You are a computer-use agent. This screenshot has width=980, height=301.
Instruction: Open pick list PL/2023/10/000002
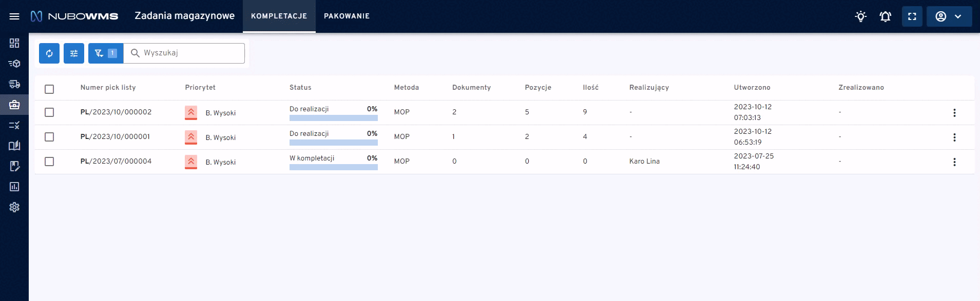click(x=116, y=112)
